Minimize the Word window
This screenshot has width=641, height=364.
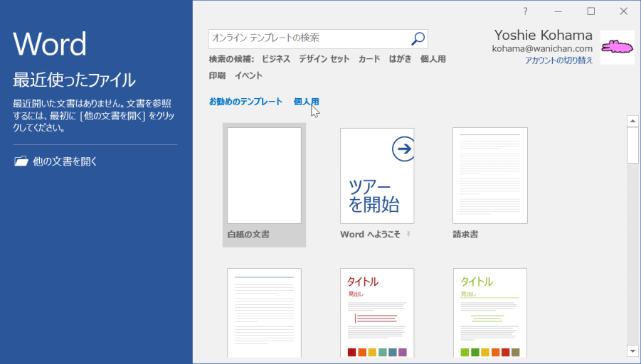click(x=558, y=11)
